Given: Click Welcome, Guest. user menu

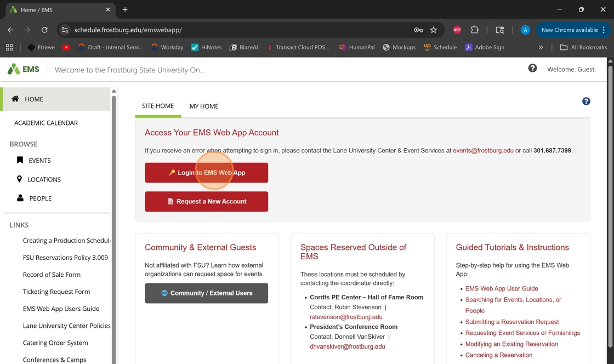Looking at the screenshot, I should pos(571,69).
